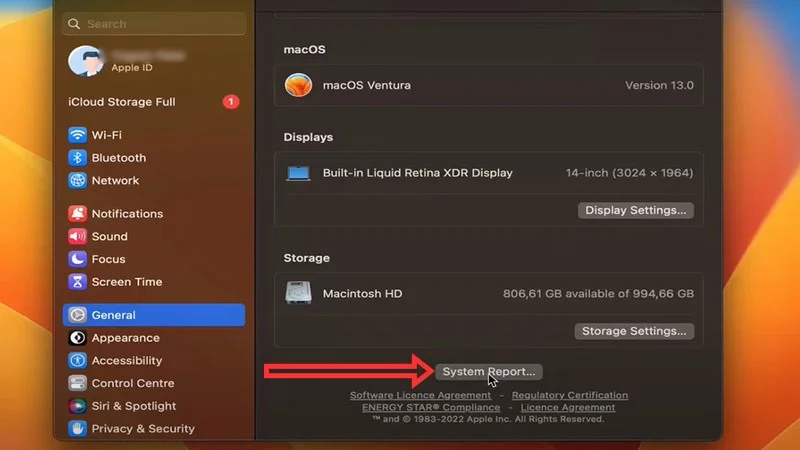The height and width of the screenshot is (450, 800).
Task: Click the macOS Ventura name text
Action: [367, 85]
